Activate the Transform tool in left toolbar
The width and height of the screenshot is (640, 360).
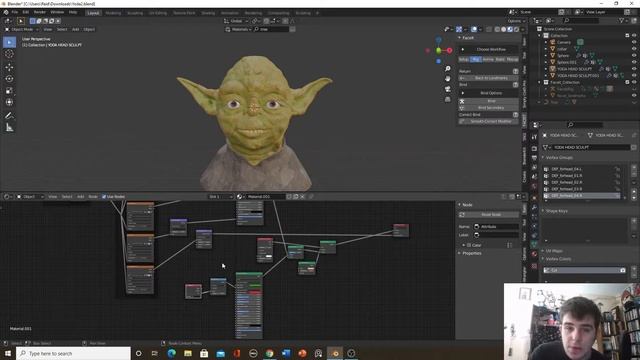(9, 102)
